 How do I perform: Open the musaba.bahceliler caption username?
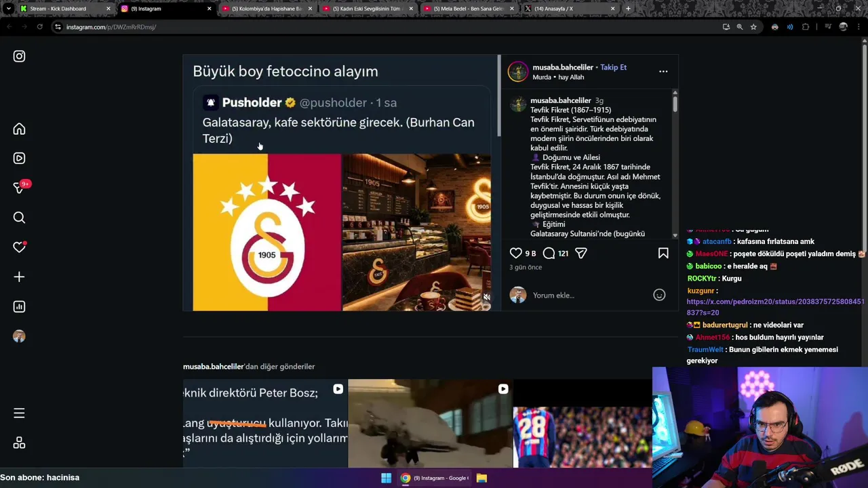560,100
